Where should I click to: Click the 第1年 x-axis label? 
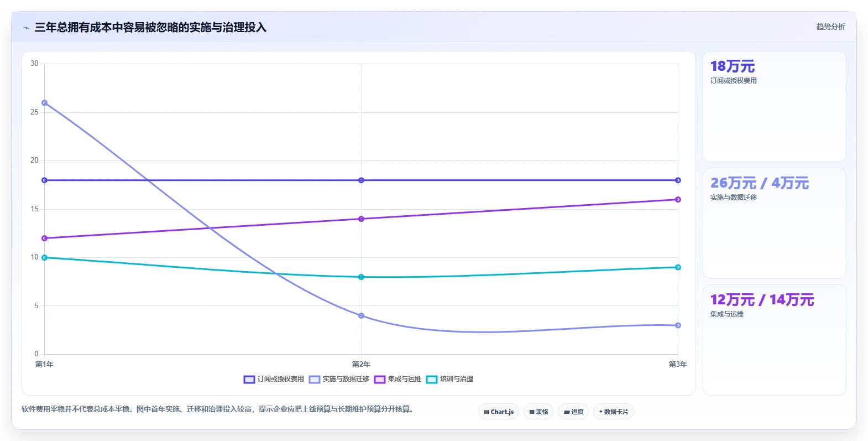click(x=44, y=364)
